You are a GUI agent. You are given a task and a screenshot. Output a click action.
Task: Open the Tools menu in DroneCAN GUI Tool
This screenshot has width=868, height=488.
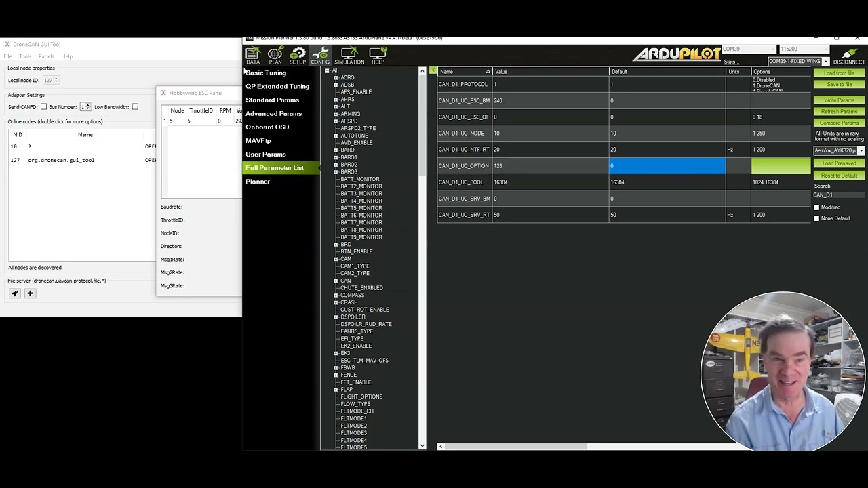point(25,56)
